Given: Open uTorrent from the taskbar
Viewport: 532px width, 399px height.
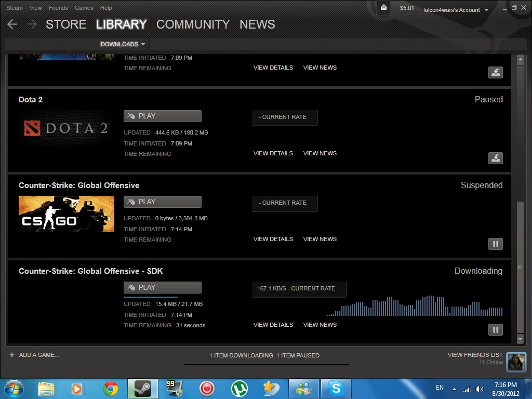Looking at the screenshot, I should 239,389.
